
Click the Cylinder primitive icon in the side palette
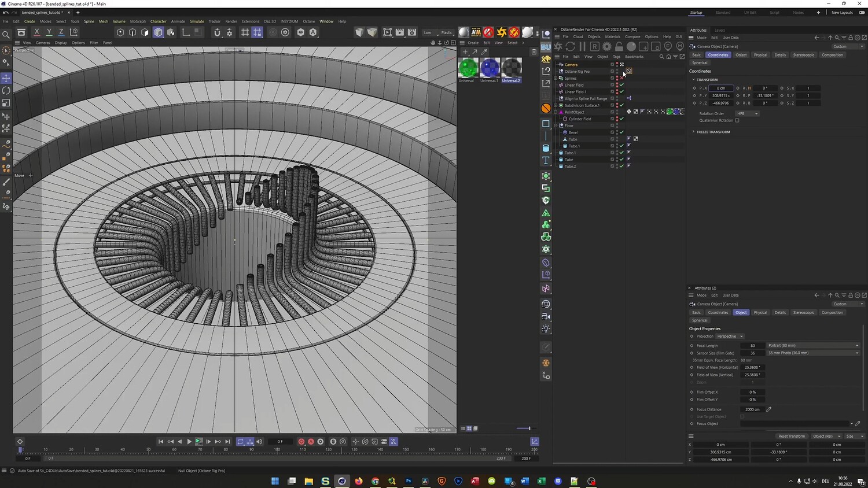546,148
